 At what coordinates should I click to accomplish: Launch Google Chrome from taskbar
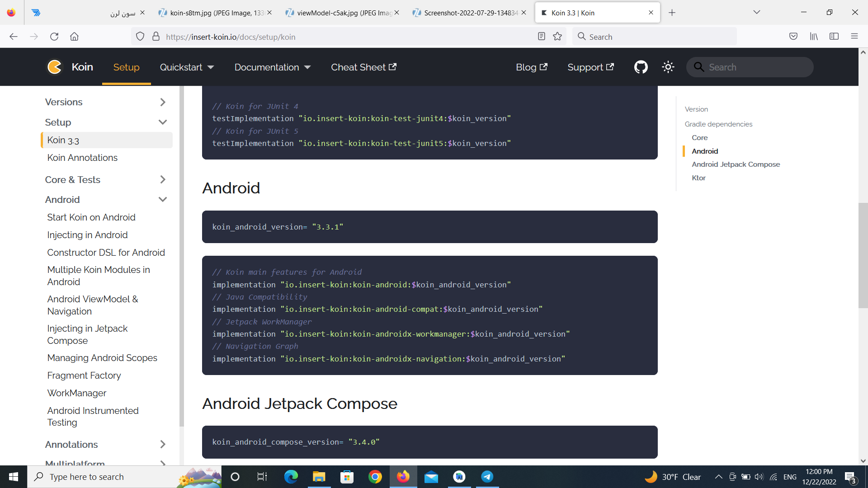(375, 477)
